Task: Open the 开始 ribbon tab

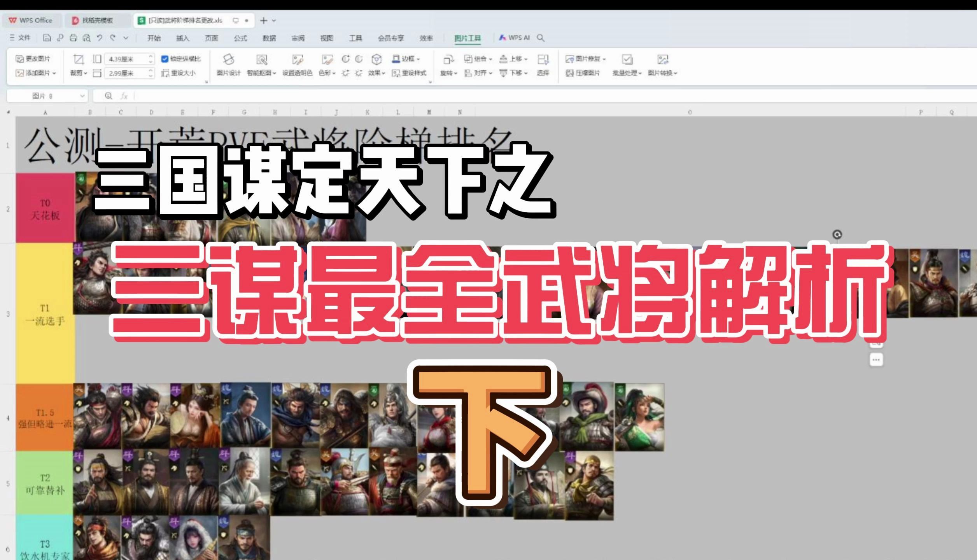Action: pyautogui.click(x=154, y=38)
